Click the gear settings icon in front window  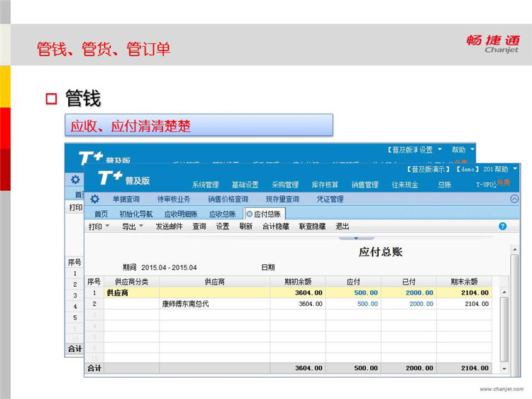pos(95,199)
